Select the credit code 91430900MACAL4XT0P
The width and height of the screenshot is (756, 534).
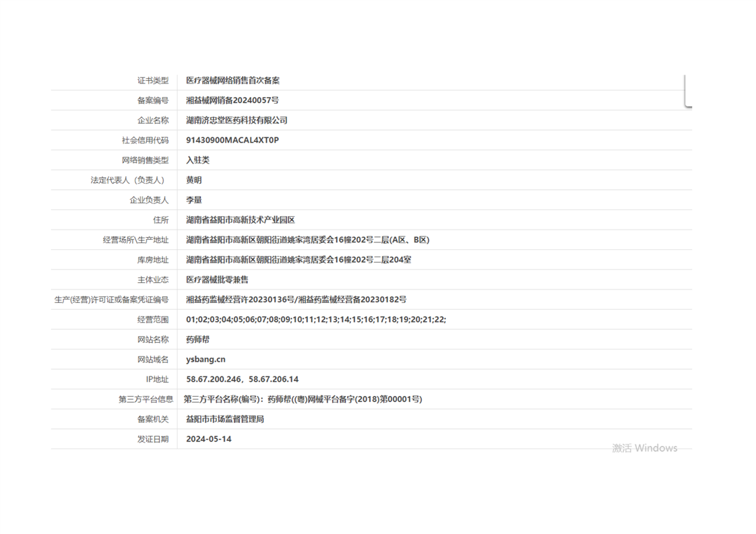(x=232, y=140)
